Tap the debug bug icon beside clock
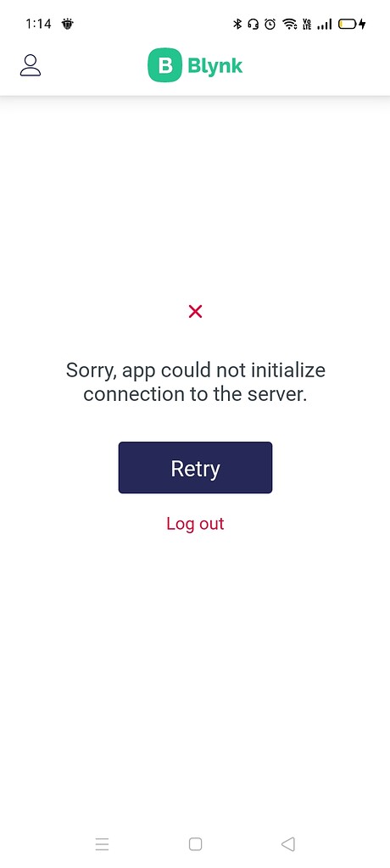Image resolution: width=390 pixels, height=868 pixels. 68,24
